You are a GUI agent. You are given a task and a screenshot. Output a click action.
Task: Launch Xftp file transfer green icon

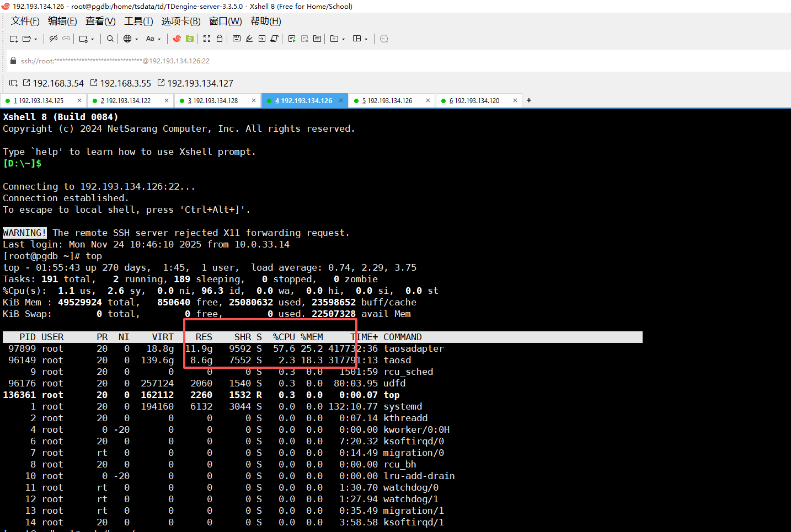click(x=190, y=39)
